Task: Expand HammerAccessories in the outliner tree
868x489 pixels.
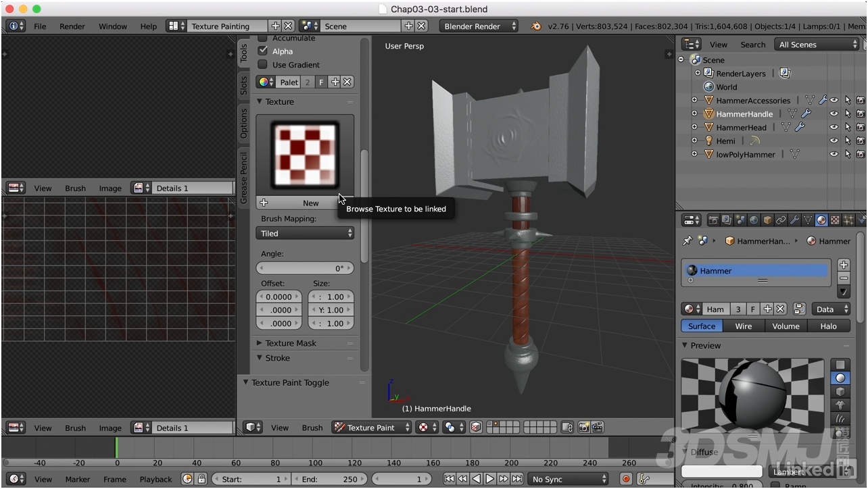Action: click(694, 101)
